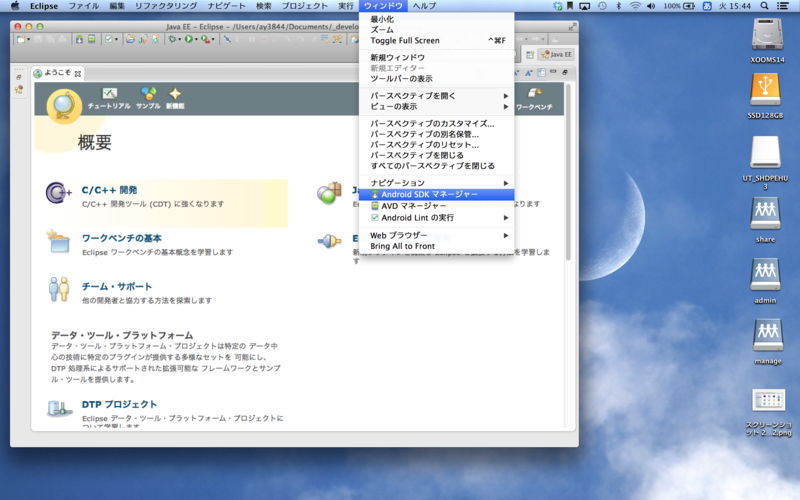Maximize the Welcome view pane
Viewport: 800px width, 500px height.
[x=565, y=72]
